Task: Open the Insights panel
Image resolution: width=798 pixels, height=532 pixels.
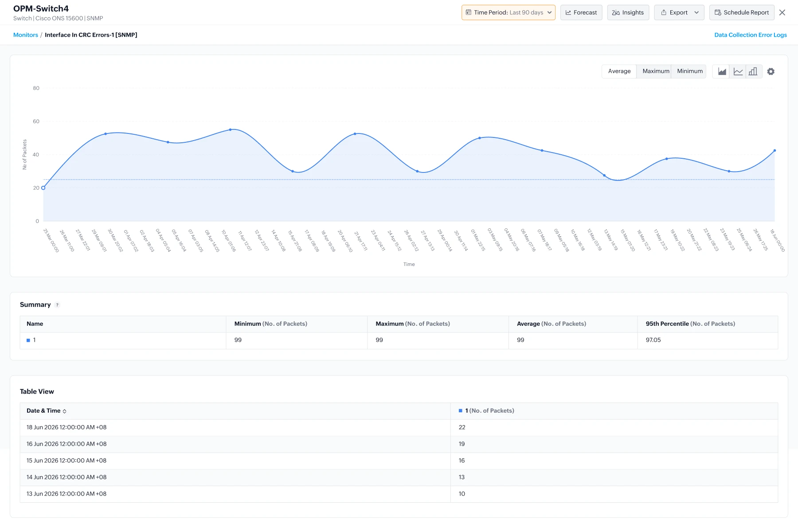Action: tap(628, 12)
